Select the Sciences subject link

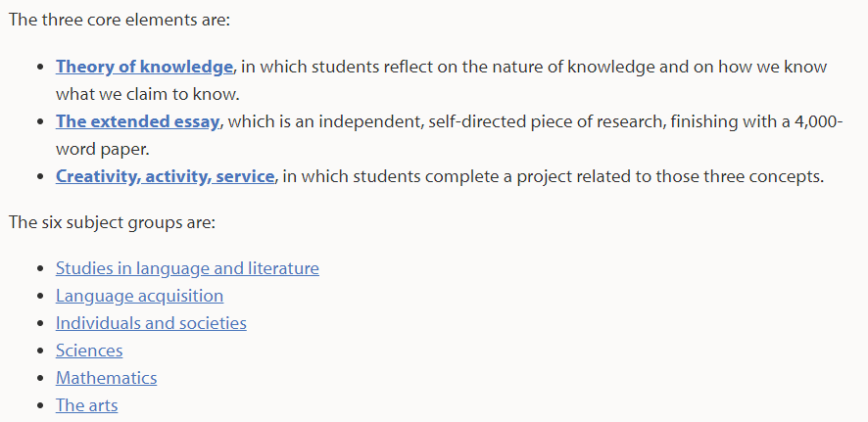coord(89,351)
